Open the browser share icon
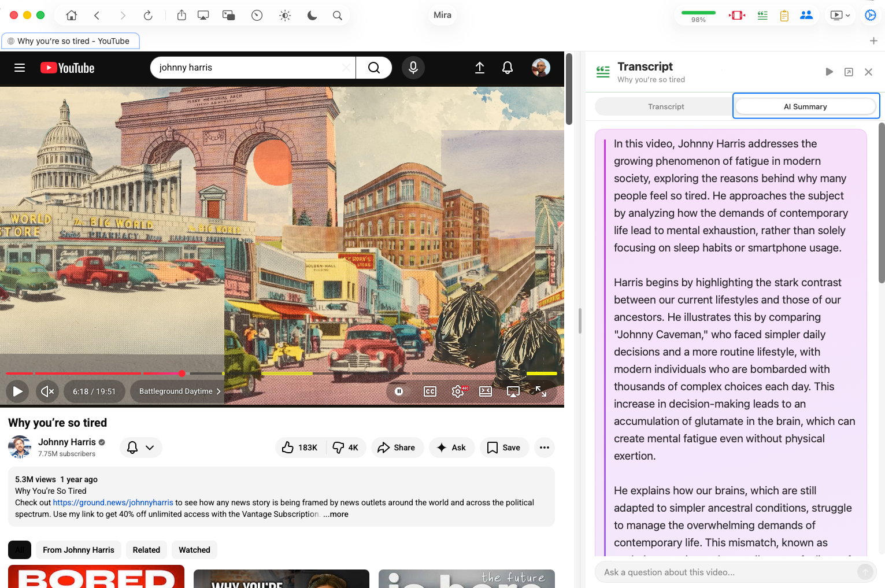Image resolution: width=885 pixels, height=588 pixels. pos(182,16)
